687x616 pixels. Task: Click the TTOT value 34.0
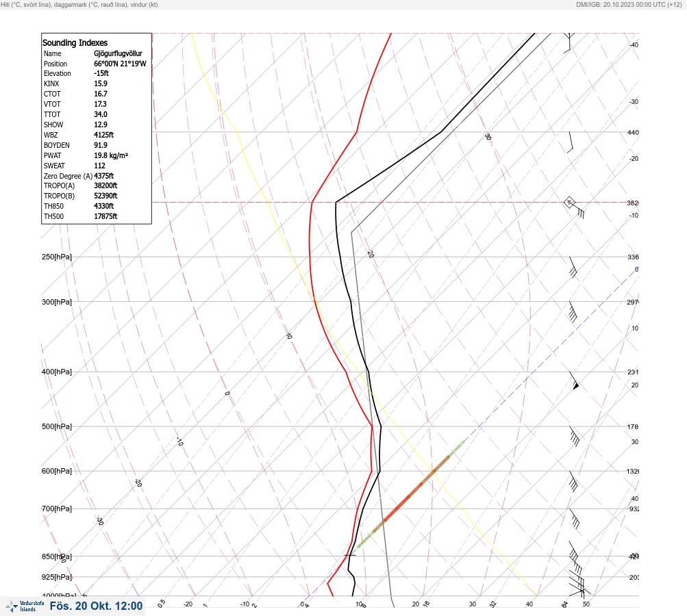[x=100, y=114]
